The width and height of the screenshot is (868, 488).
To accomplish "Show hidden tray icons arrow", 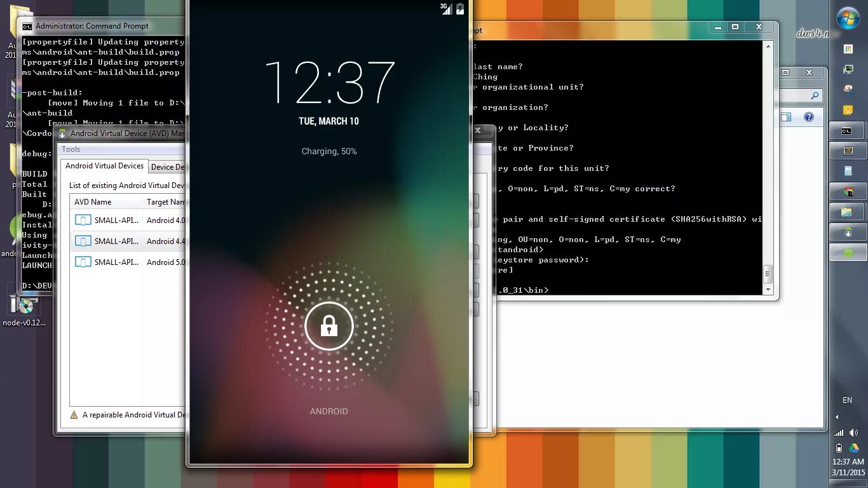I will tap(837, 417).
